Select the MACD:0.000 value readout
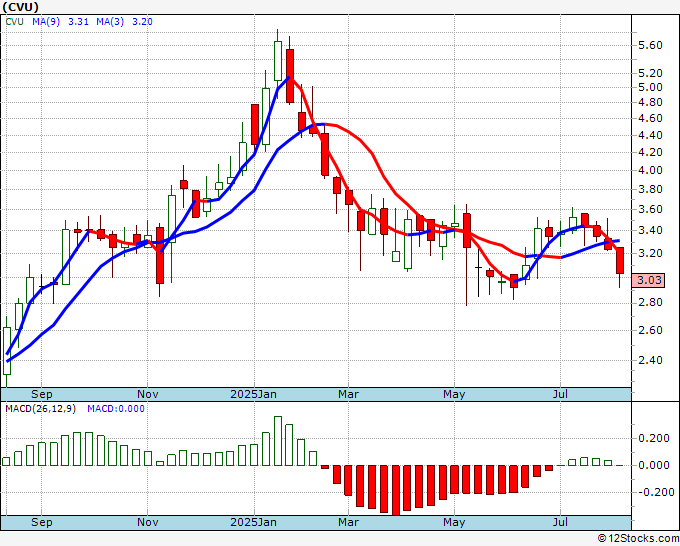 click(116, 409)
